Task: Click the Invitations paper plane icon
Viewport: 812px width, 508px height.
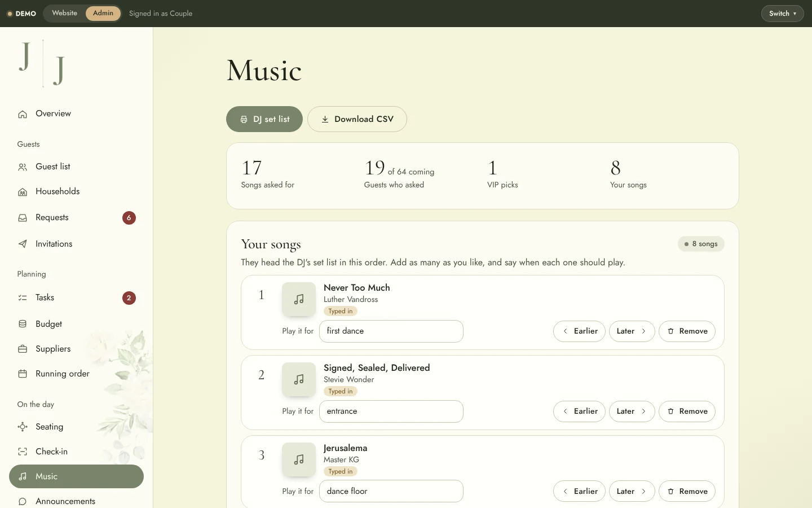Action: tap(23, 244)
